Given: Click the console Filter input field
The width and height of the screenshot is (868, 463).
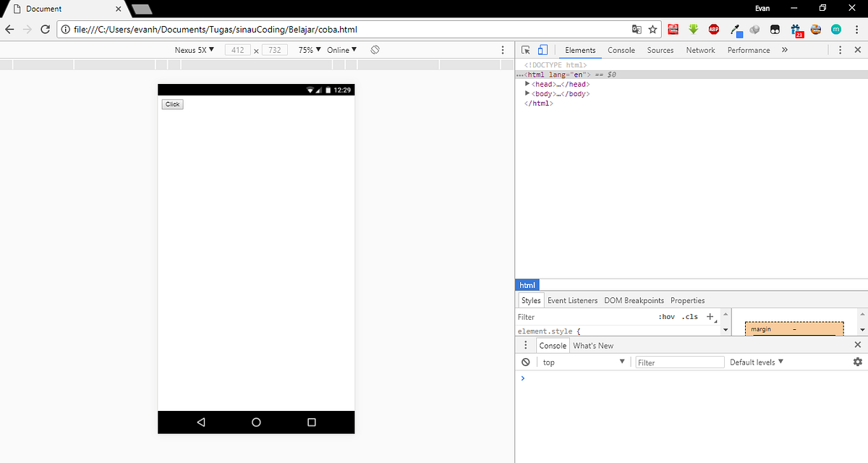Looking at the screenshot, I should tap(678, 362).
